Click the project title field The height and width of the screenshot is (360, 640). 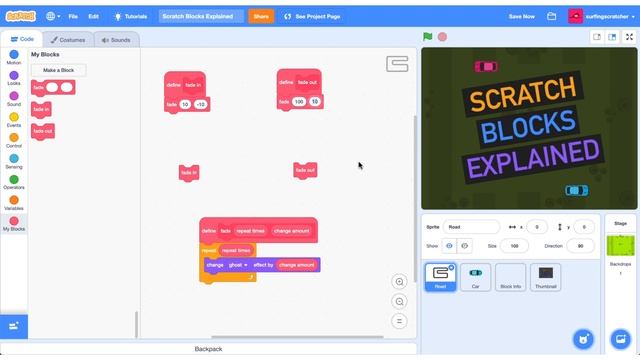click(x=201, y=16)
